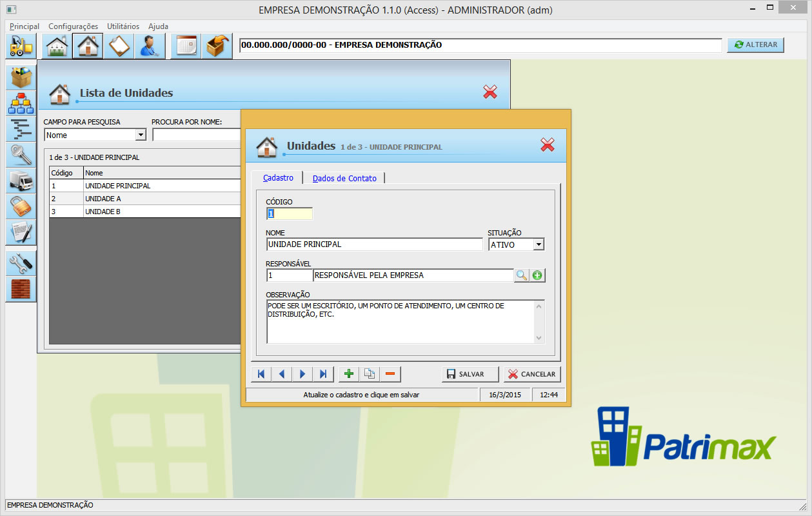Click the NOME field with UNIDADE PRINCIPAL

click(x=374, y=244)
